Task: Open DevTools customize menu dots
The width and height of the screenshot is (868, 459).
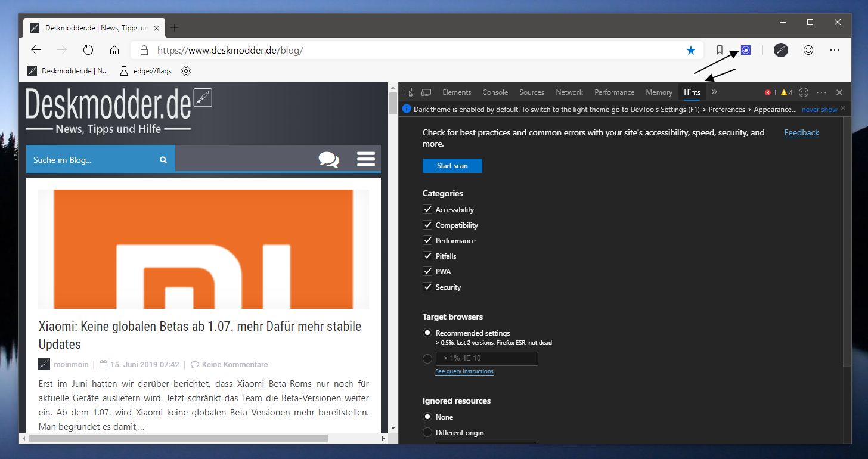Action: 821,92
